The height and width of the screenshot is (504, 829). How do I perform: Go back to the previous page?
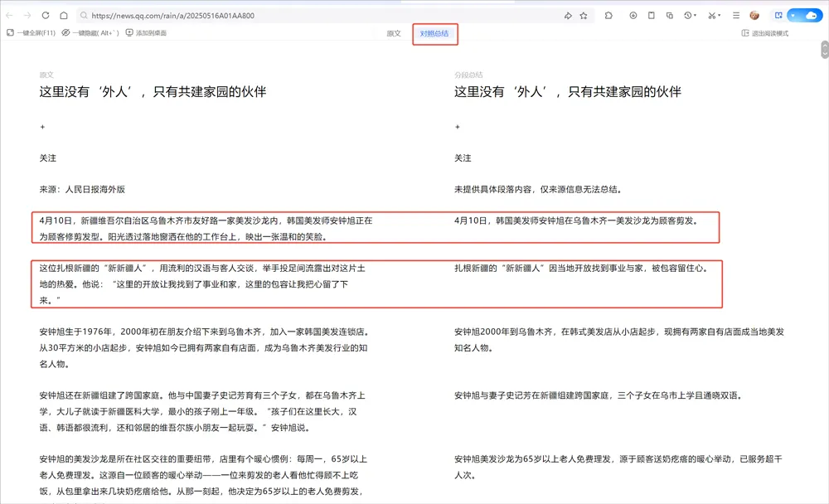[9, 16]
